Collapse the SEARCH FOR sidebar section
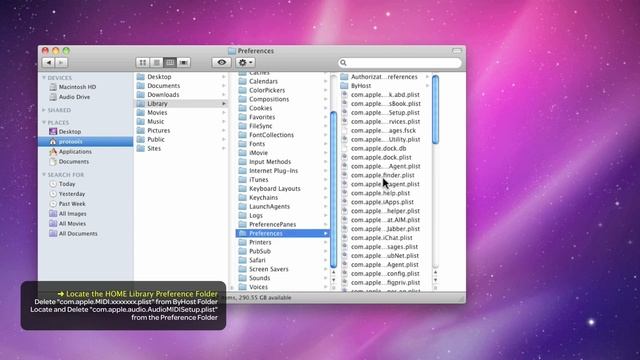Image resolution: width=640 pixels, height=360 pixels. pos(44,175)
